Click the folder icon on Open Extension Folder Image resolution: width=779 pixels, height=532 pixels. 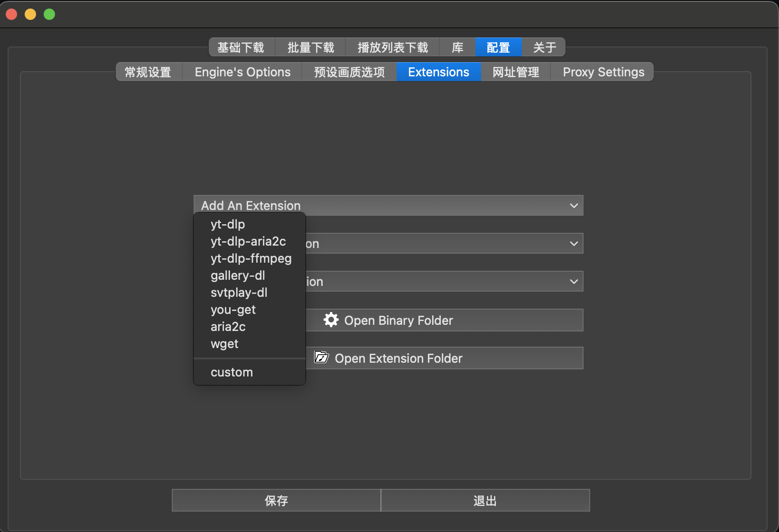[322, 358]
